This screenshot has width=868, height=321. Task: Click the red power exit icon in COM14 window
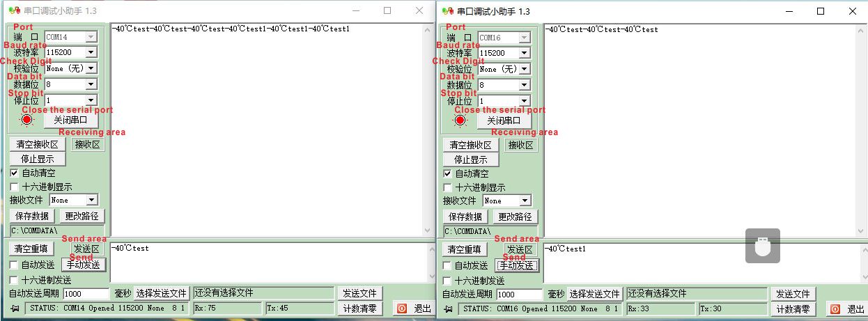point(402,308)
